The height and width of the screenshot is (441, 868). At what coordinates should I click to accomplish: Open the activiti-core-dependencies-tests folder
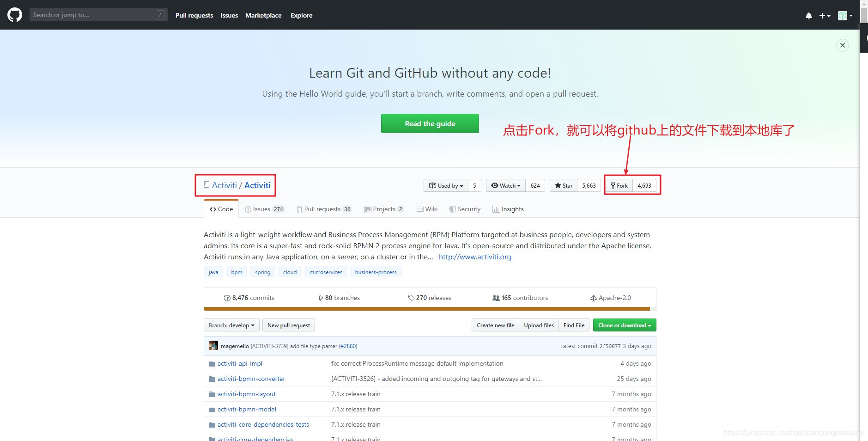(x=263, y=424)
